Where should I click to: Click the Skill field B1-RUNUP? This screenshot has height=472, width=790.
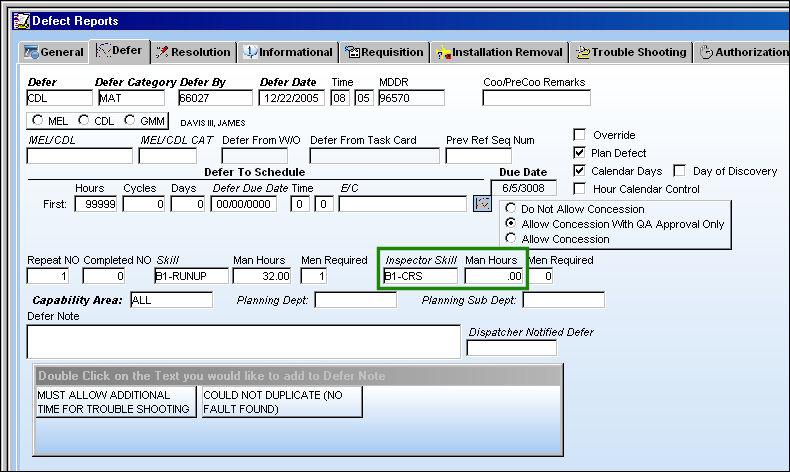coord(192,276)
